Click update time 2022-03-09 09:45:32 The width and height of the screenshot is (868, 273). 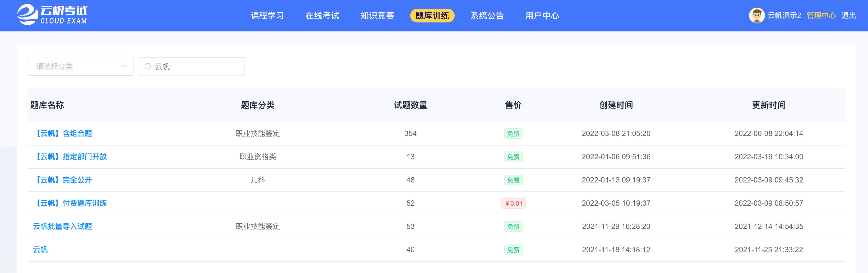[769, 180]
